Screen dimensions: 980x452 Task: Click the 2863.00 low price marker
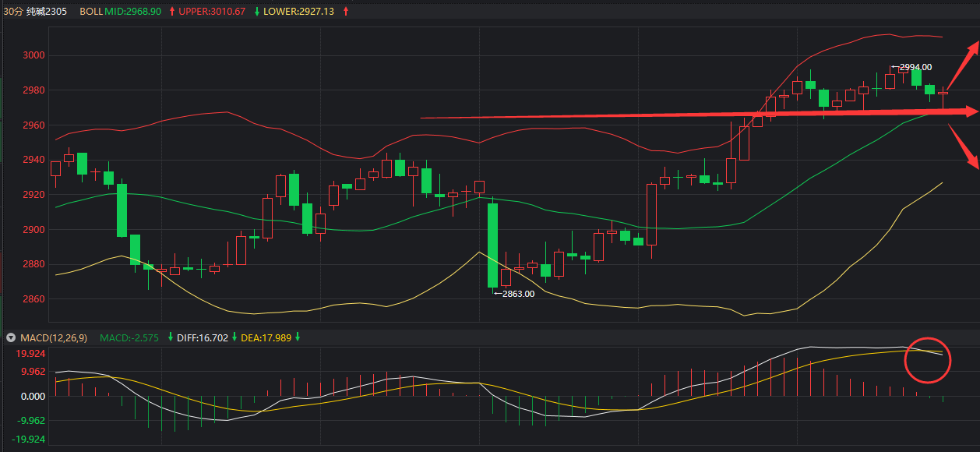click(518, 294)
